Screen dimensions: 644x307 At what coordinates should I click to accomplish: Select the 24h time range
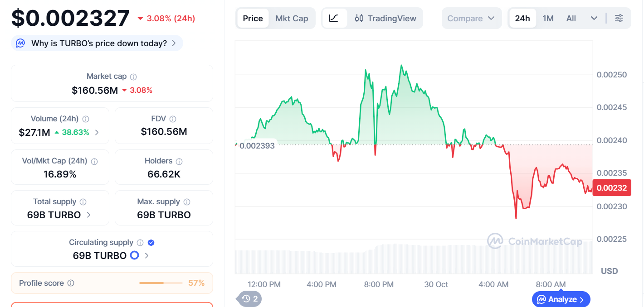522,18
